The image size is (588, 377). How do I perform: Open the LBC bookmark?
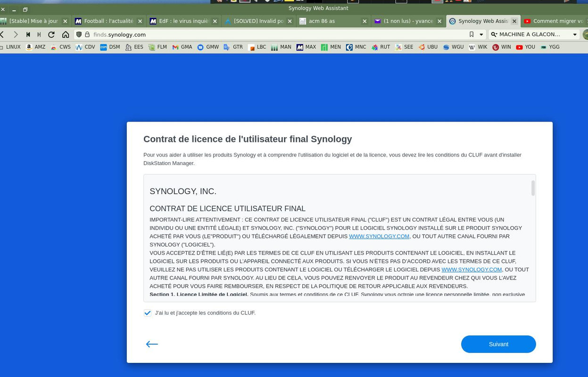tap(257, 47)
